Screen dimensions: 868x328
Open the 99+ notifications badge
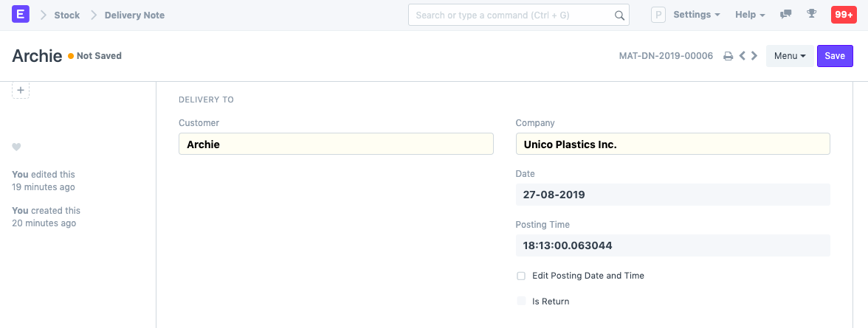[843, 15]
